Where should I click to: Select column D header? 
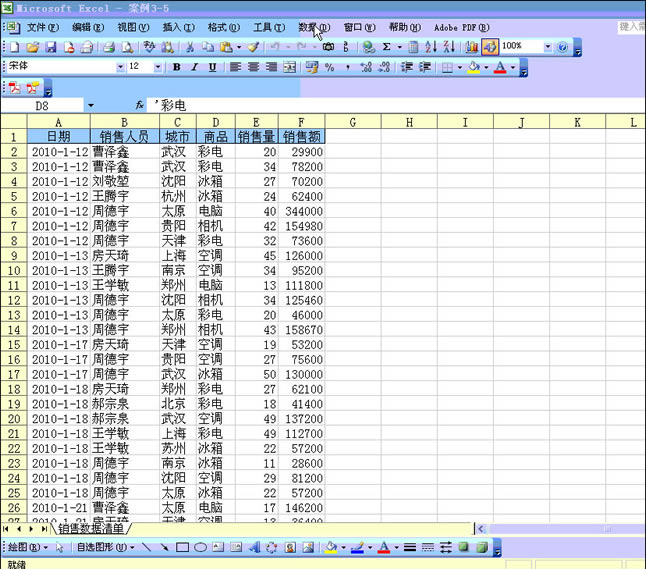coord(215,122)
